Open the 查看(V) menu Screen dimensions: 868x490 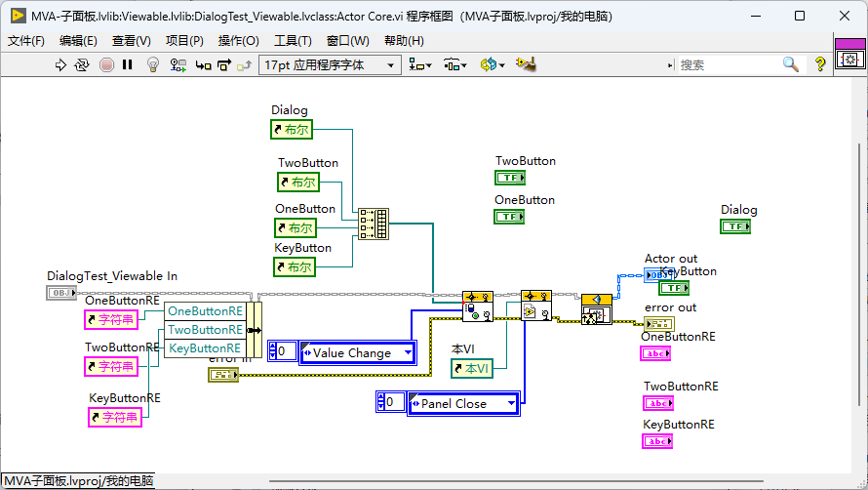pos(132,40)
